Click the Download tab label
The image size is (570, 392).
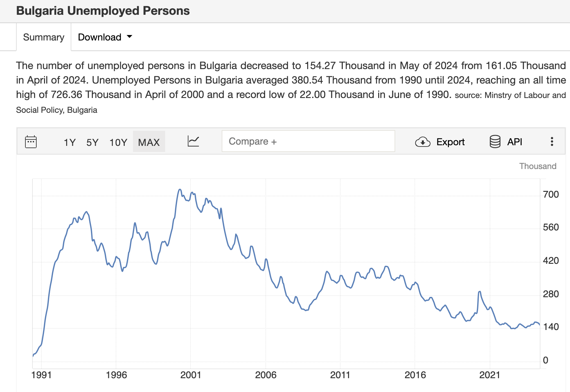(x=99, y=37)
